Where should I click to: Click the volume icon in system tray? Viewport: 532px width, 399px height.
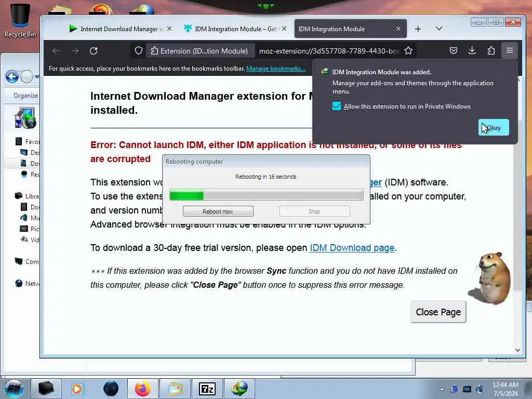(480, 389)
